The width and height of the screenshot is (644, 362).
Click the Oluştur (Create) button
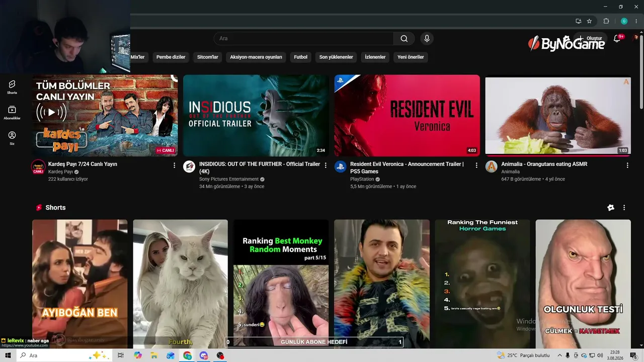click(591, 38)
